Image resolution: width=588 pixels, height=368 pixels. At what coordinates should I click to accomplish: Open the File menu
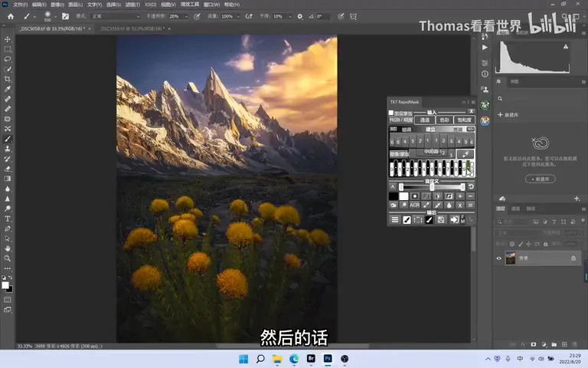tap(20, 5)
